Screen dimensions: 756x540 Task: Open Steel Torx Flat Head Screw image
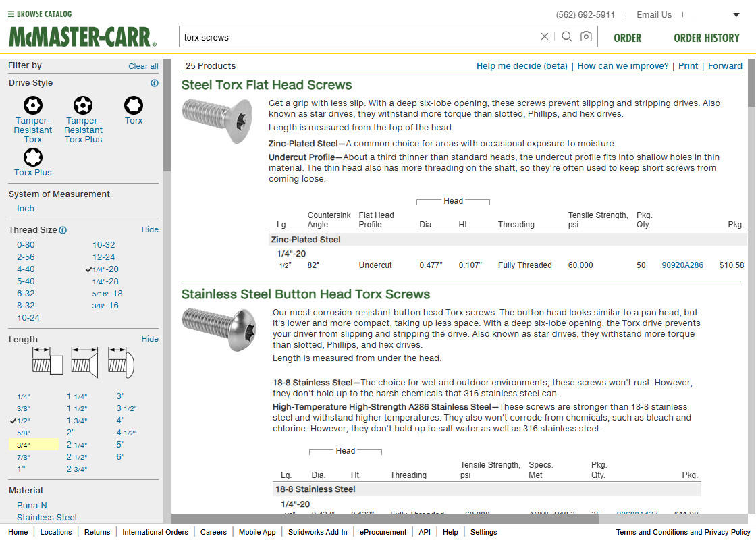pyautogui.click(x=217, y=119)
